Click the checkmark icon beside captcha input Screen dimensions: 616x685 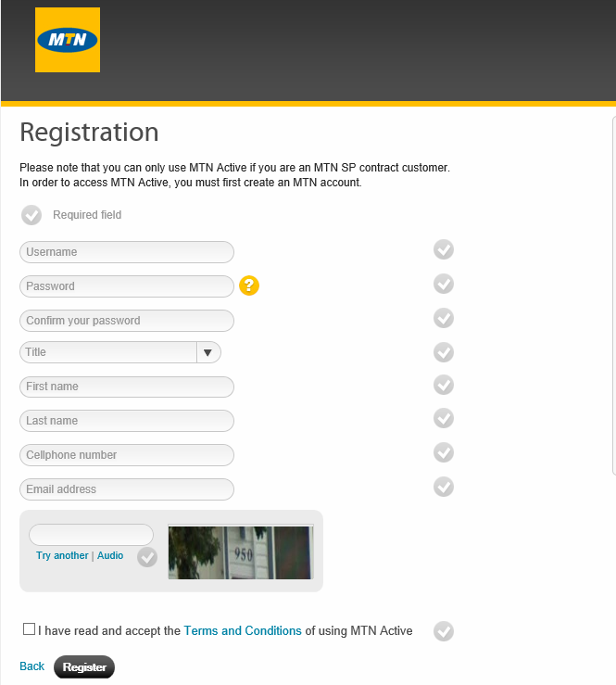pyautogui.click(x=146, y=557)
